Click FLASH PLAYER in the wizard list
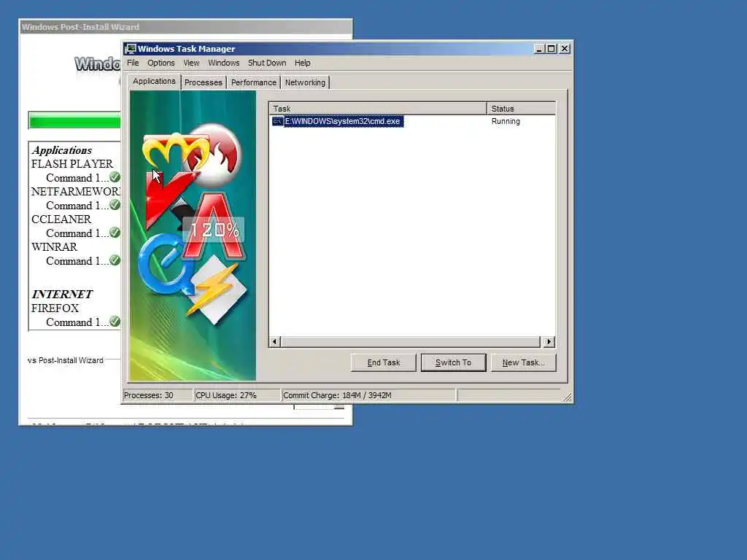Image resolution: width=747 pixels, height=560 pixels. [x=72, y=164]
